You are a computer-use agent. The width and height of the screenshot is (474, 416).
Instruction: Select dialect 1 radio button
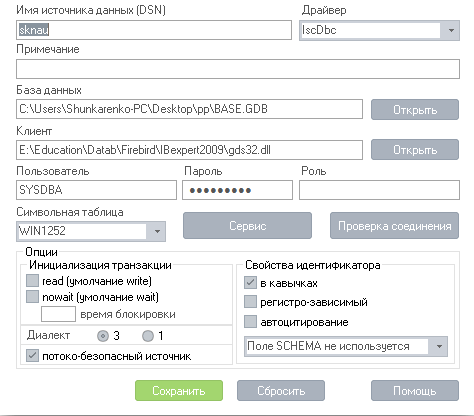point(148,336)
